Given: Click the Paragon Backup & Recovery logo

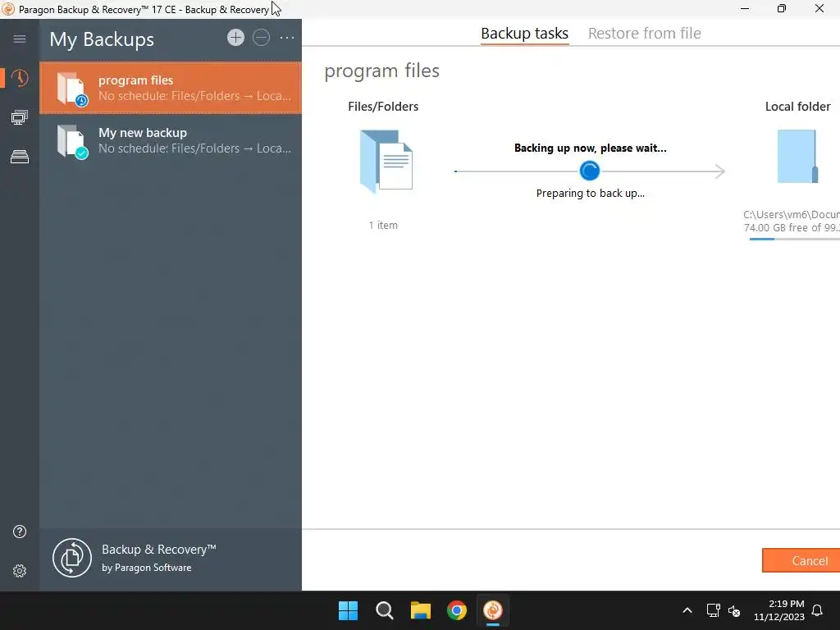Looking at the screenshot, I should tap(72, 558).
